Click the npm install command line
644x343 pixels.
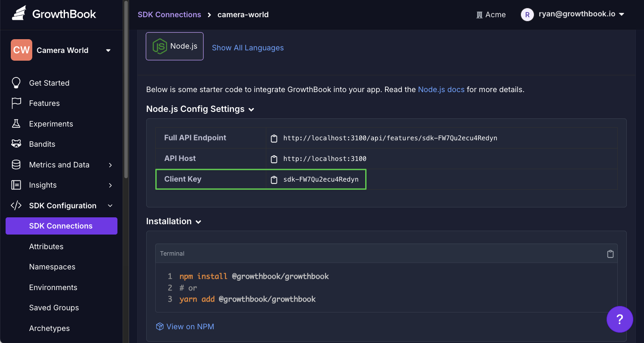pyautogui.click(x=254, y=276)
